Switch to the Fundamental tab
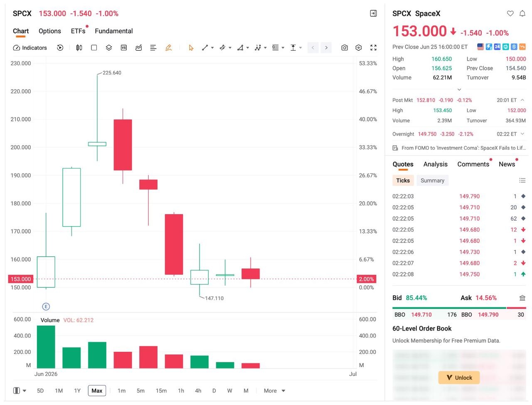 pos(114,31)
